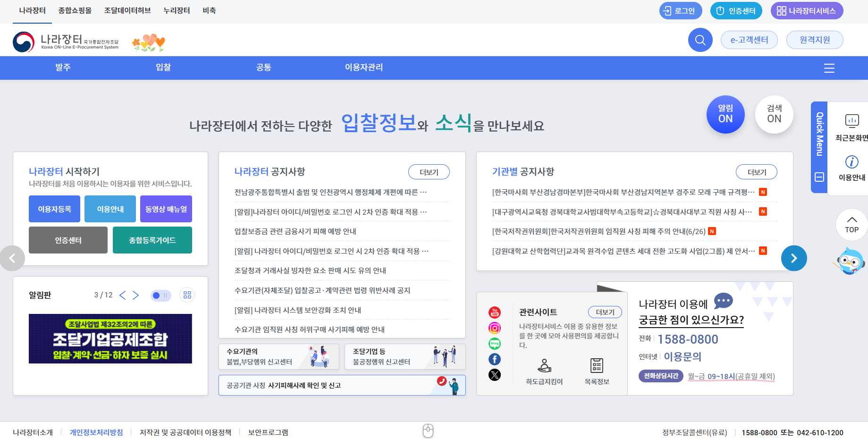Slide to previous content with left arrow
The height and width of the screenshot is (439, 868).
(x=12, y=258)
